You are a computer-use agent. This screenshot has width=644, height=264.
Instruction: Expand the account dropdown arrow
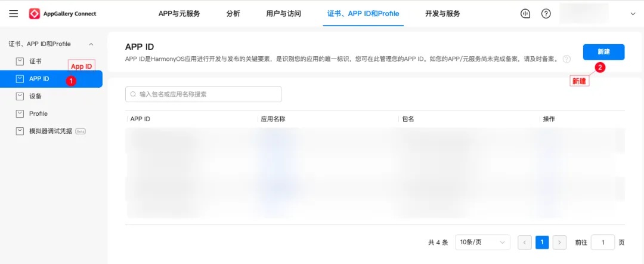click(633, 14)
